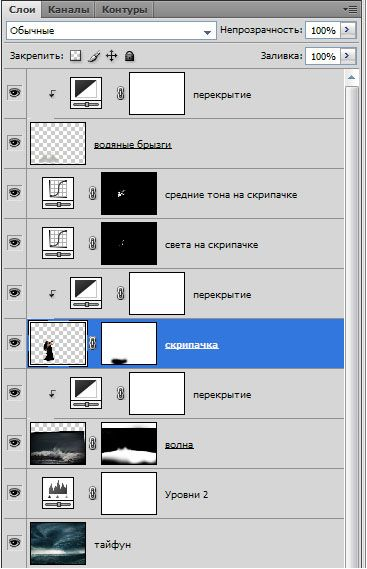
Task: Lock transparent pixels checkerboard icon
Action: (x=76, y=56)
